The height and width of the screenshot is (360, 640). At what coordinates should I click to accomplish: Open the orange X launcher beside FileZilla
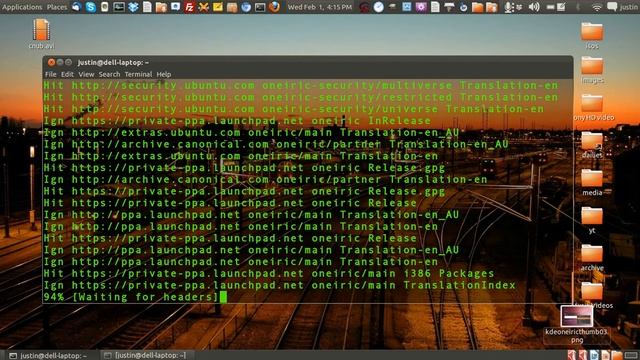click(203, 7)
